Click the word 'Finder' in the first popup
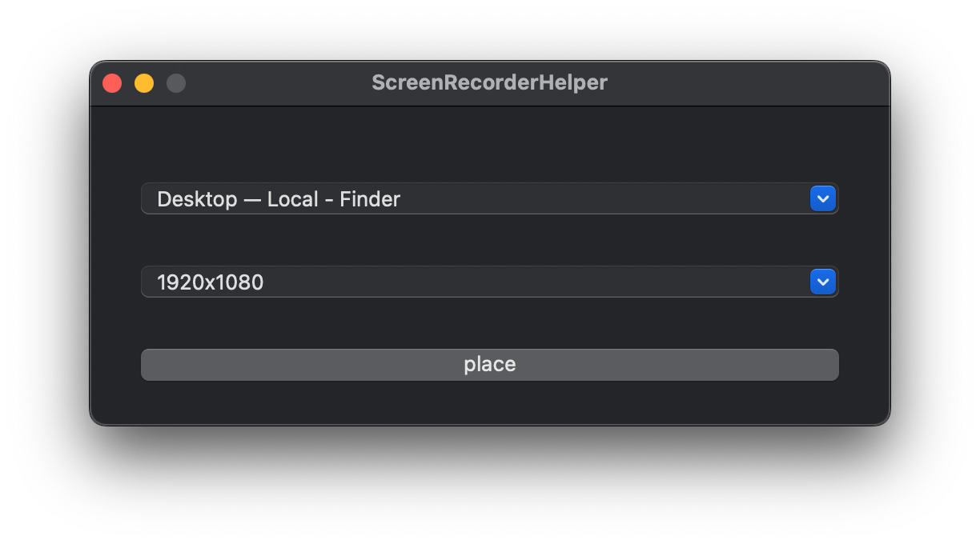Image resolution: width=980 pixels, height=544 pixels. coord(370,199)
